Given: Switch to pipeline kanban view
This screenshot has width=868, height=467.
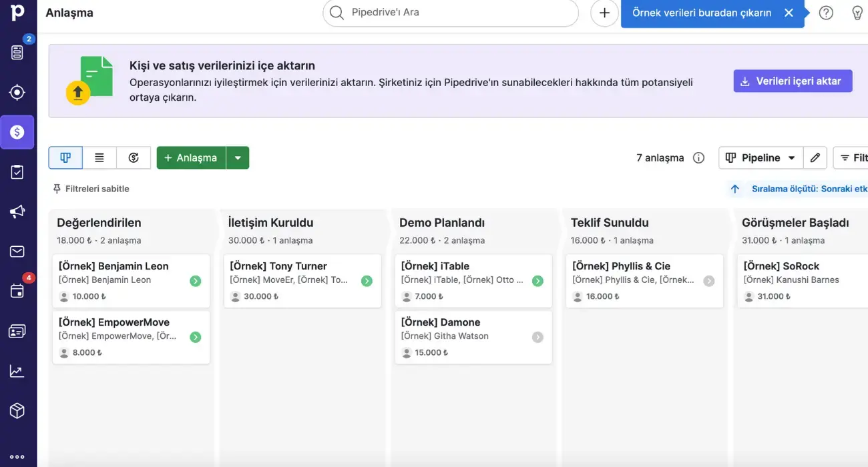Looking at the screenshot, I should pos(65,157).
